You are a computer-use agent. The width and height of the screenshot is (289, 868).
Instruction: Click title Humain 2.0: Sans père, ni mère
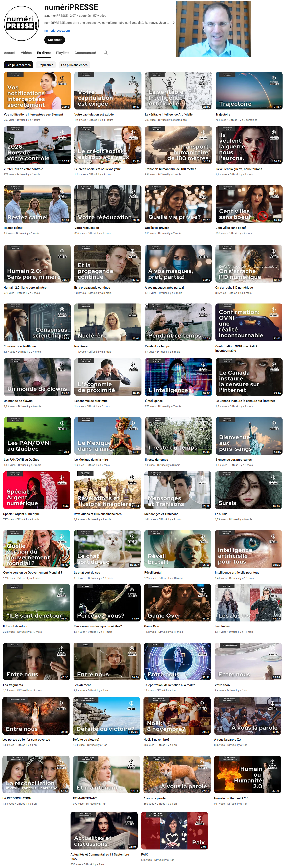point(25,288)
